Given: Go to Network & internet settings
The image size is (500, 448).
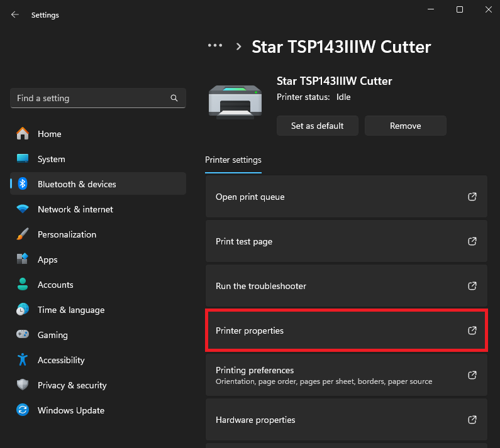Looking at the screenshot, I should click(x=98, y=209).
